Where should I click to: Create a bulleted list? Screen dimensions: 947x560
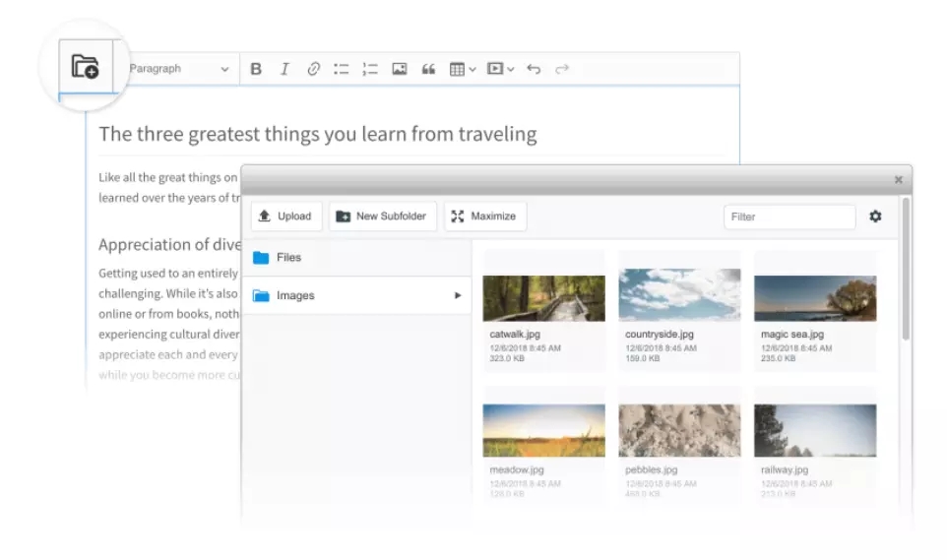click(x=342, y=69)
